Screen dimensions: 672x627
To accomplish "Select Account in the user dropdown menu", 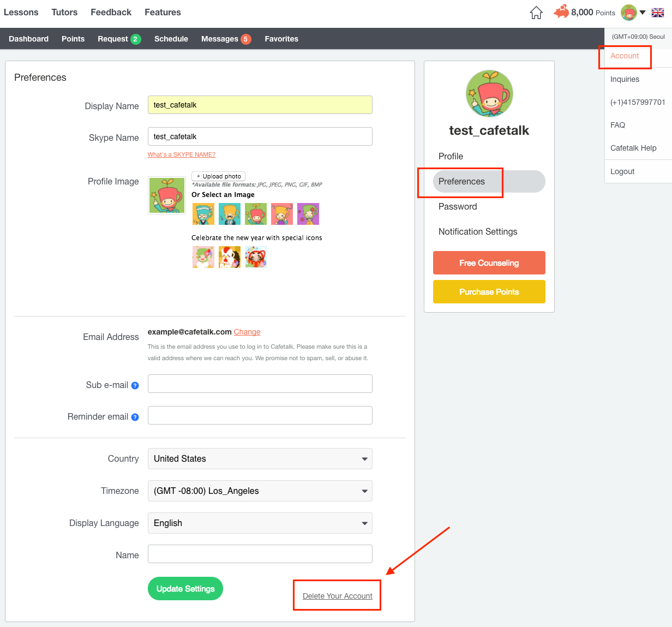I will [x=625, y=56].
